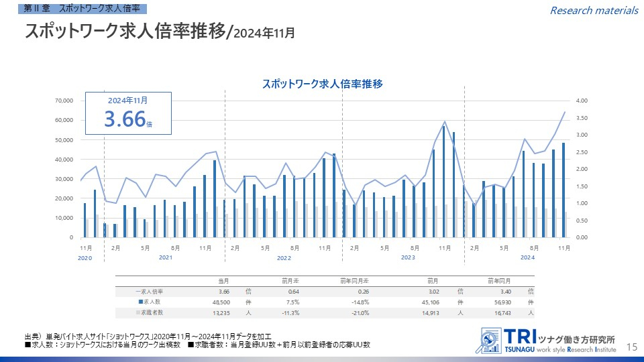Select the 2024年11月 3.66倍 callout box
Image resolution: width=644 pixels, height=362 pixels.
(129, 114)
